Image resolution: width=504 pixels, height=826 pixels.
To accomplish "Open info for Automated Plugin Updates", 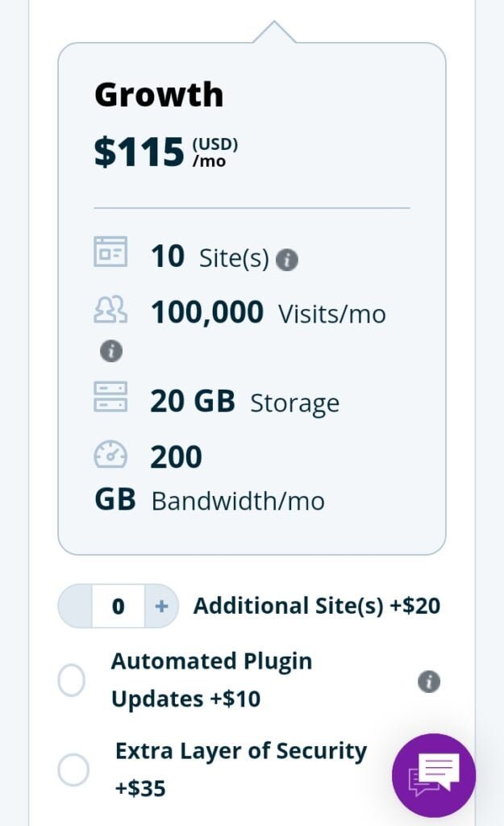I will [429, 682].
